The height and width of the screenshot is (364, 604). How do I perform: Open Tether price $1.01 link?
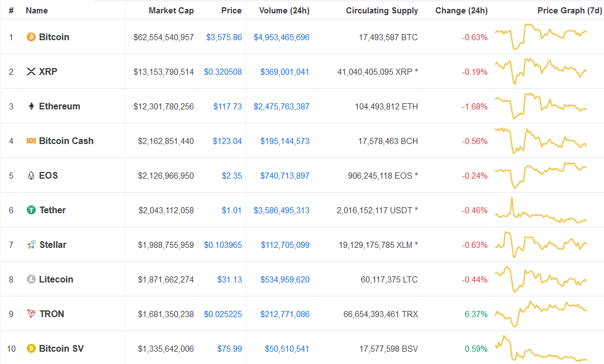click(232, 210)
